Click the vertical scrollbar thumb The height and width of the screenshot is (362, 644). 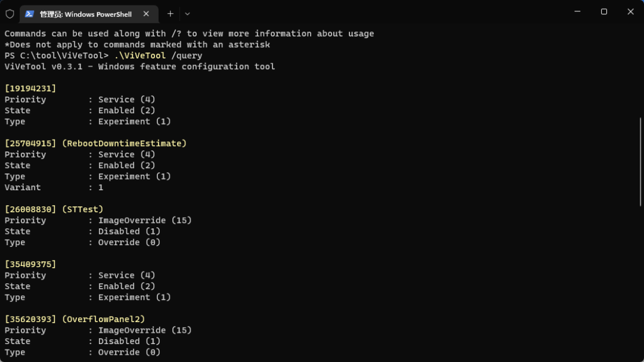[641, 161]
